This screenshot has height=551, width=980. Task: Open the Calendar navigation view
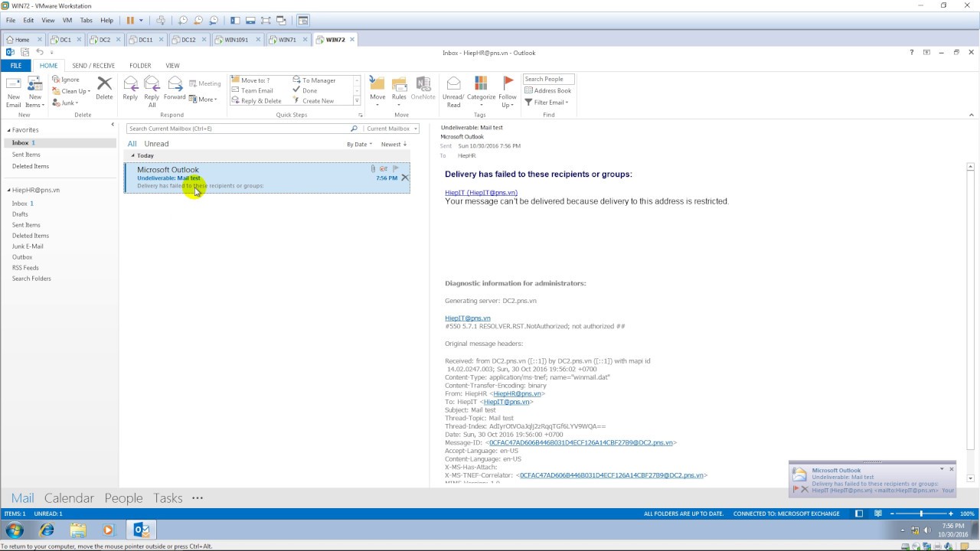(69, 498)
